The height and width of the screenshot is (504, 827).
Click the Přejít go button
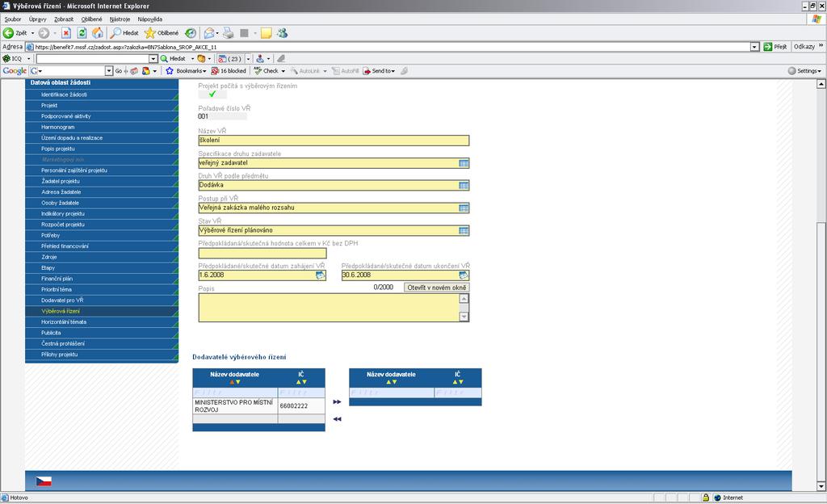[x=775, y=47]
